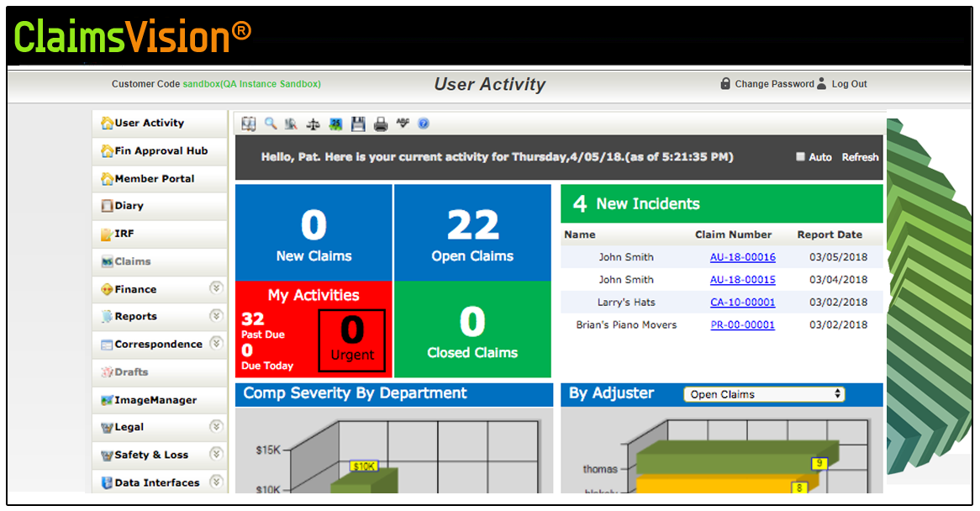The width and height of the screenshot is (980, 511).
Task: Open claim number CA-10-00001
Action: click(742, 303)
